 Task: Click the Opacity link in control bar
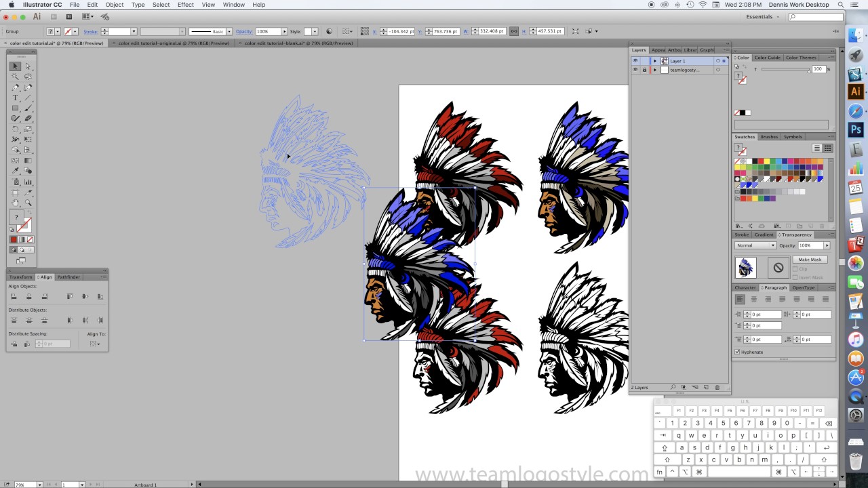point(244,31)
